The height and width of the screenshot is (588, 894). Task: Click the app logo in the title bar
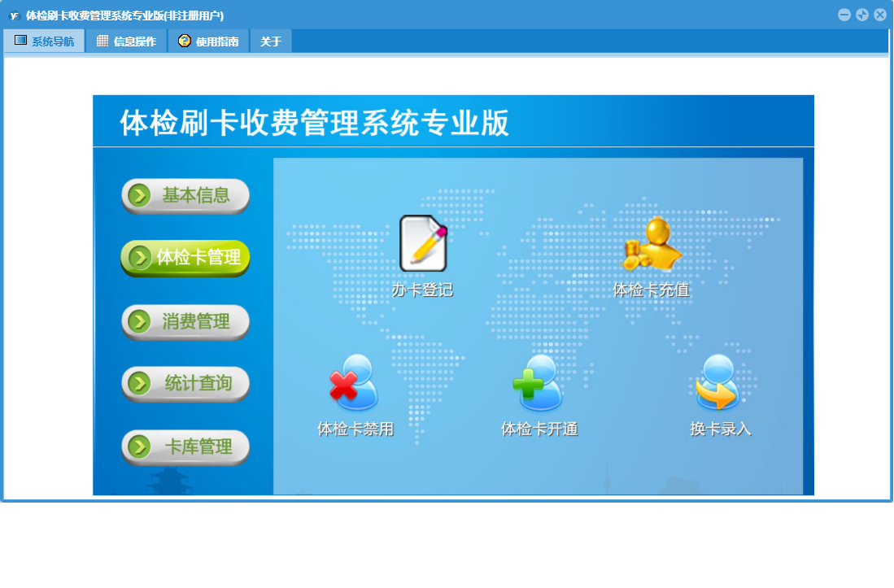[x=14, y=15]
